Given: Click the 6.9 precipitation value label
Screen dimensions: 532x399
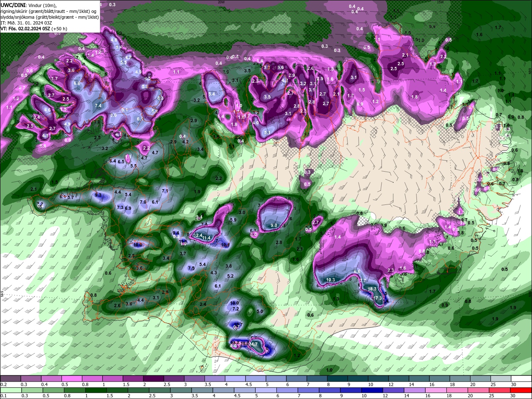Looking at the screenshot, I should 128,208.
